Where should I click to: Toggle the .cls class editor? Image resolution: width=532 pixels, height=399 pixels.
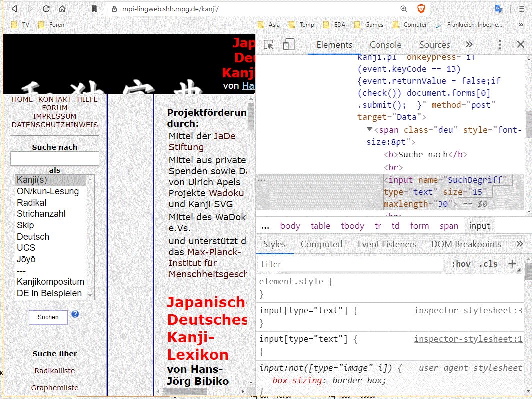coord(488,264)
